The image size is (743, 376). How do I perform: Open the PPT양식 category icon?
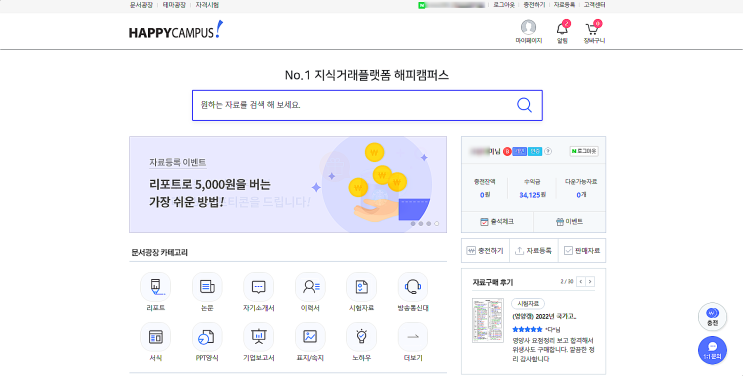pyautogui.click(x=207, y=337)
